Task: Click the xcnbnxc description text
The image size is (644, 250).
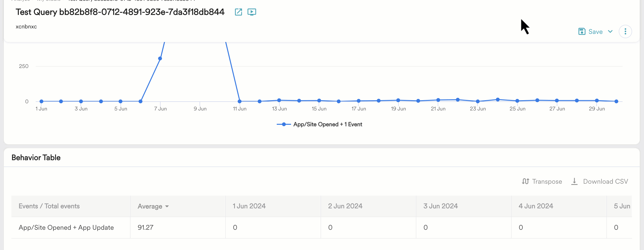Action: click(26, 27)
